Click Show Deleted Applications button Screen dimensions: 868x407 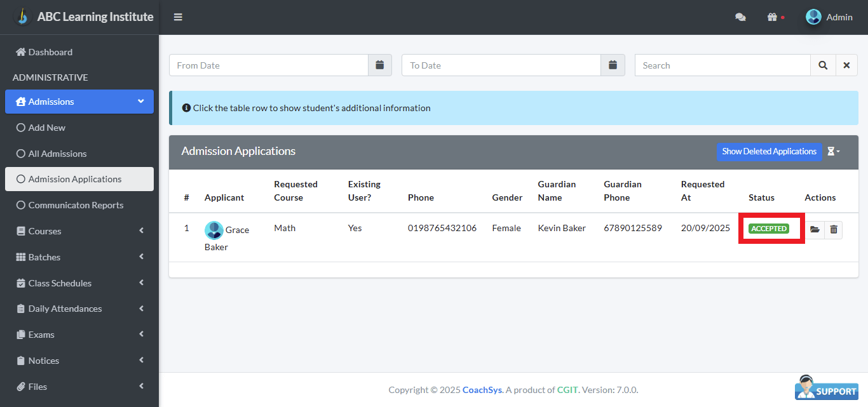pos(769,152)
